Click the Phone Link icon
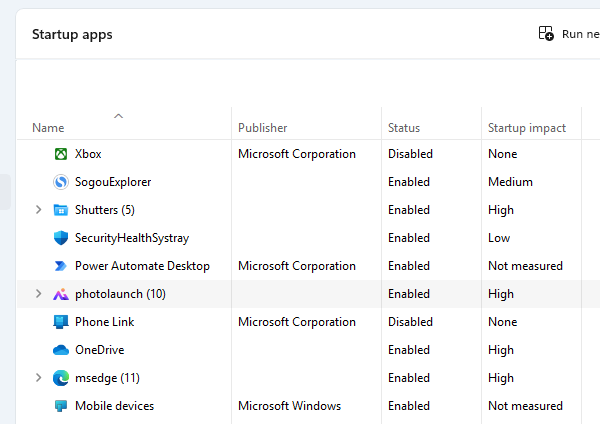 (x=61, y=322)
